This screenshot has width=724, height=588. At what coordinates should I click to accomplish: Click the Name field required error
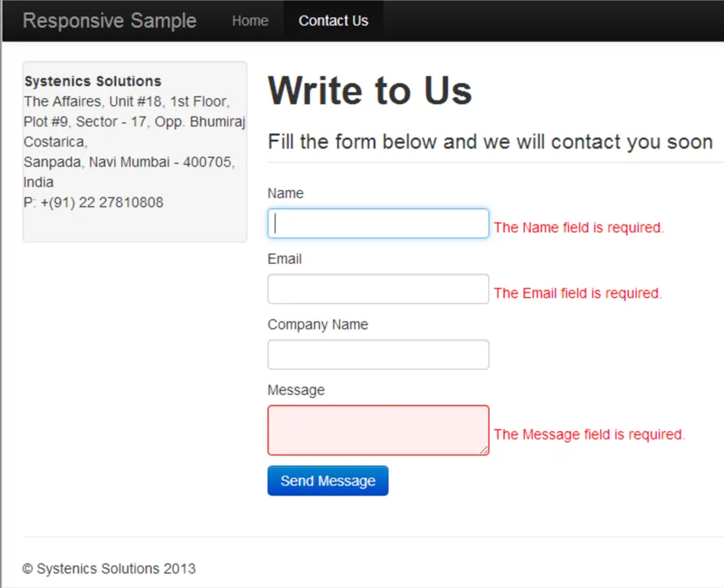[579, 227]
